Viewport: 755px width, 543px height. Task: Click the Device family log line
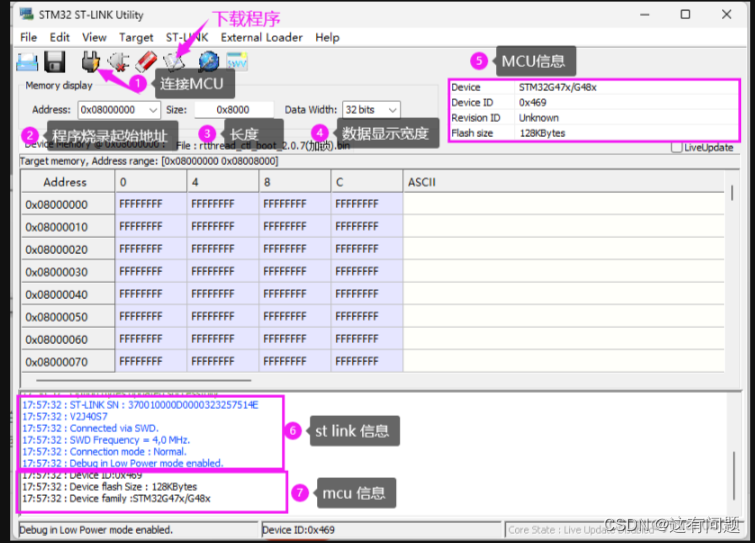coord(116,498)
